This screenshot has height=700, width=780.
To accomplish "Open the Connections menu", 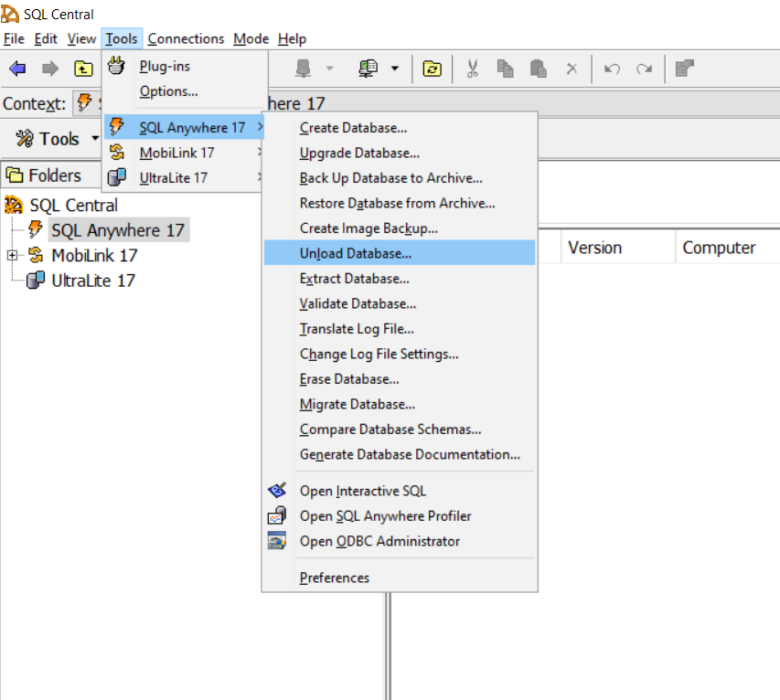I will [186, 38].
